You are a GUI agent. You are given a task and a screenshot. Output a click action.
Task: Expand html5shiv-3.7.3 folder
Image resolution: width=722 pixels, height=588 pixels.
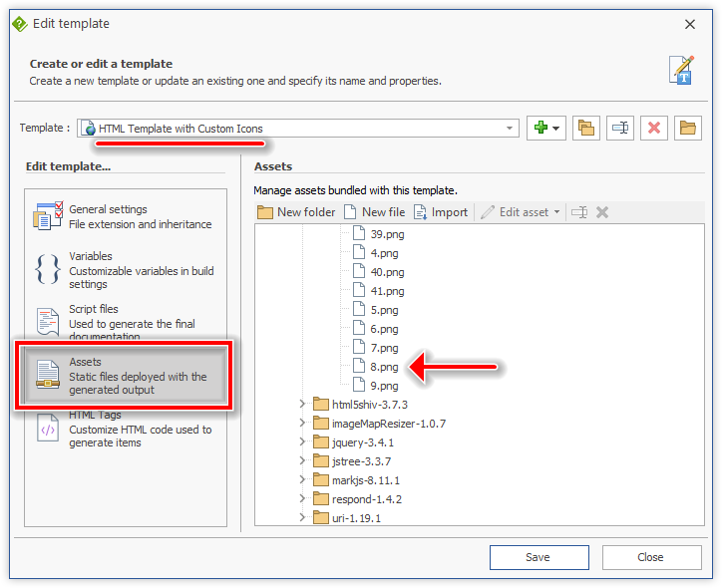coord(302,404)
